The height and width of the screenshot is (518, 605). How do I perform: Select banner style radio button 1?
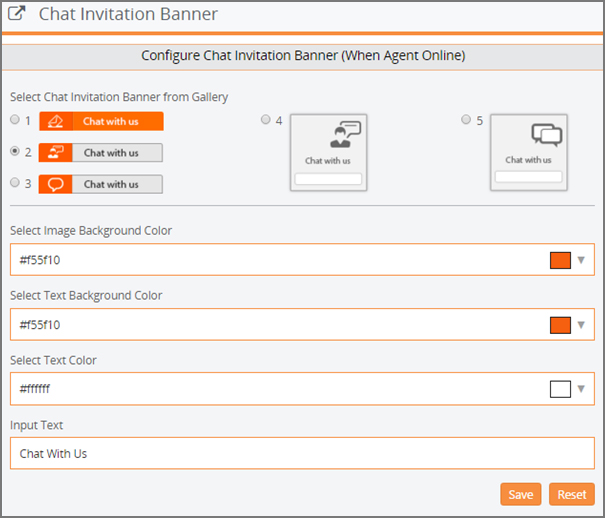[15, 120]
